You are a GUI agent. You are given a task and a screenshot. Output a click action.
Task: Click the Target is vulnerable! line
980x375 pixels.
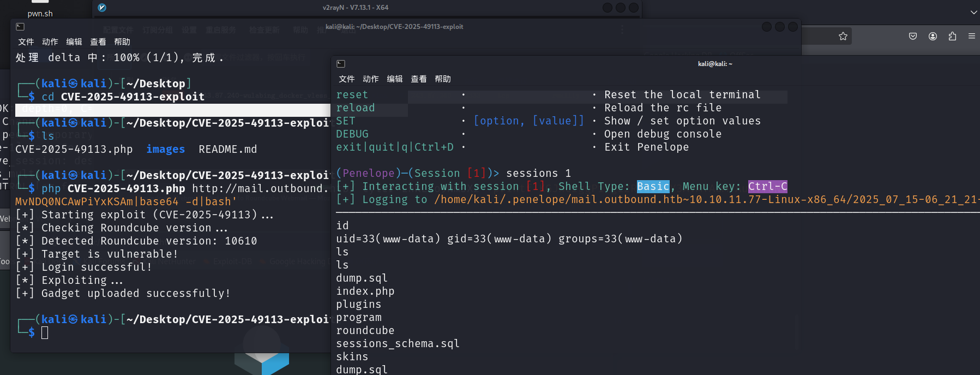coord(97,254)
